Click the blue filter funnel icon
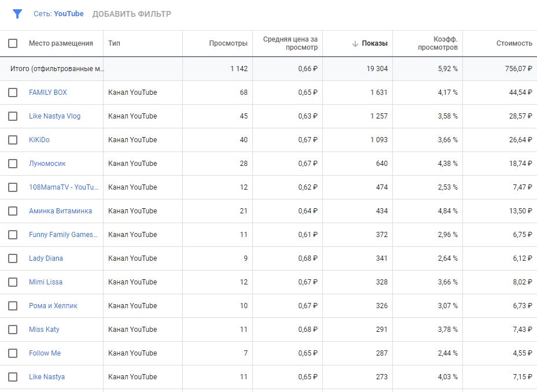This screenshot has height=392, width=537. coord(17,14)
